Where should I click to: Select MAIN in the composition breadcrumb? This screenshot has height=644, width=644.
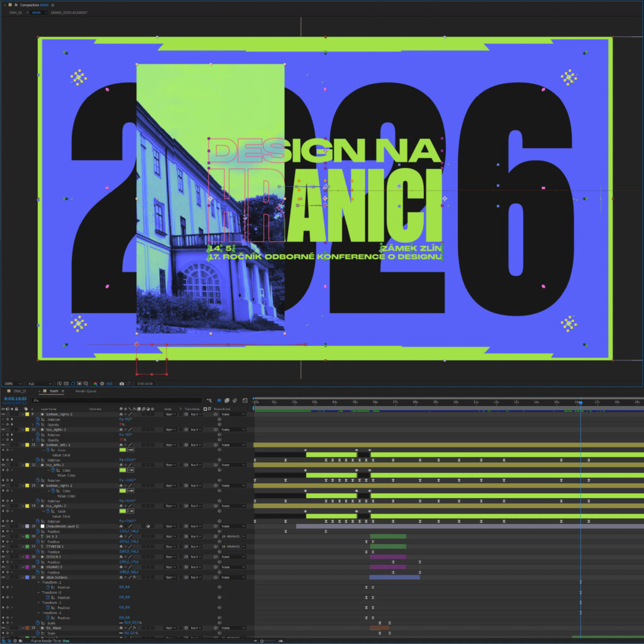(x=36, y=13)
